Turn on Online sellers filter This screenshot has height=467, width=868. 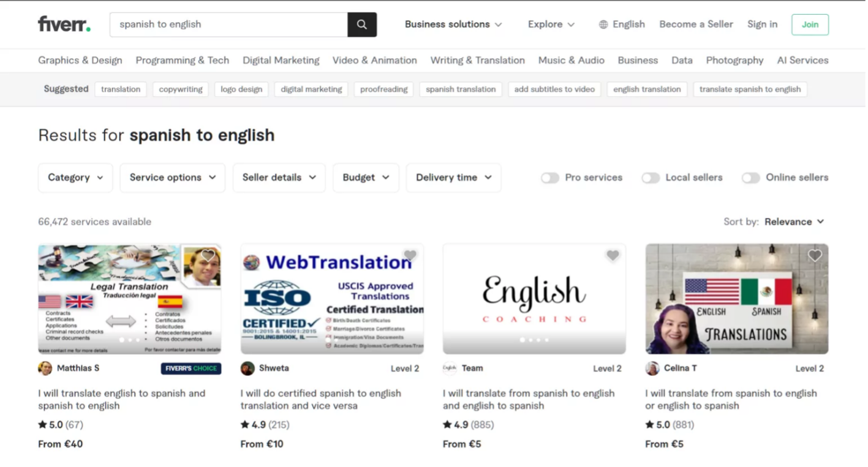coord(750,177)
